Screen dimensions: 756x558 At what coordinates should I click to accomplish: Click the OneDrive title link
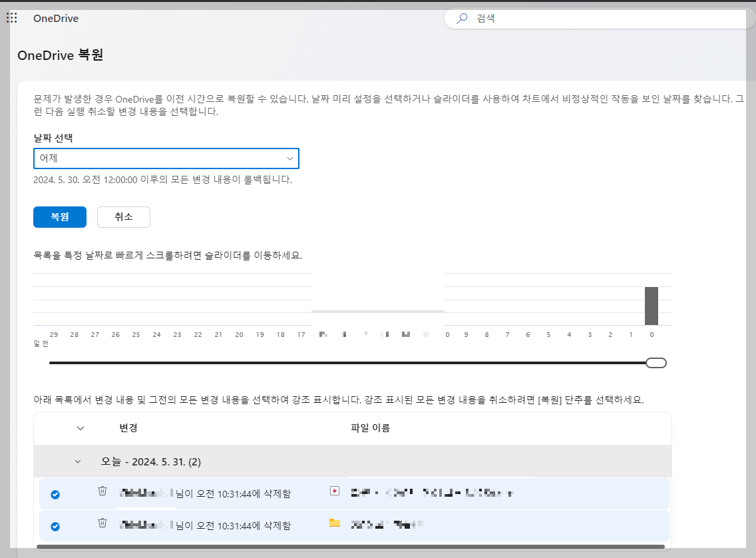pos(56,19)
